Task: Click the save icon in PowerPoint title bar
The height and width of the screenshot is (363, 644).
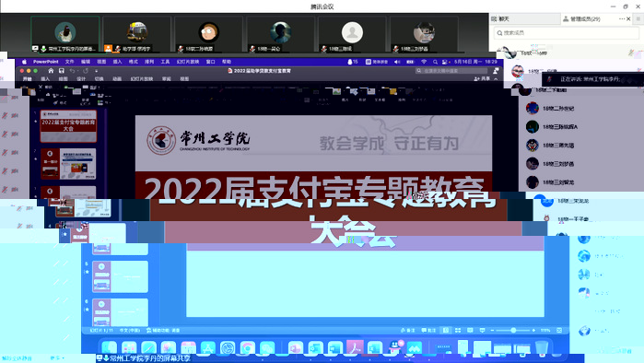Action: coord(61,71)
